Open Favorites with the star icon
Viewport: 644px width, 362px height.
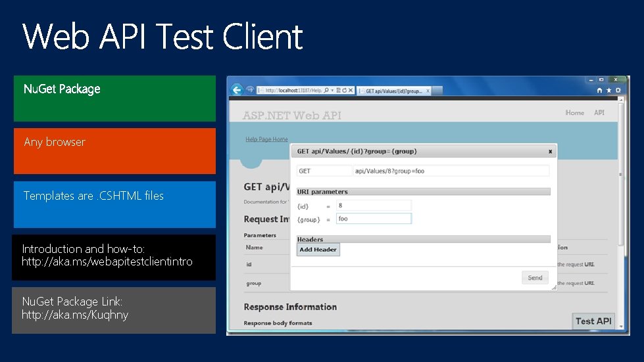click(608, 90)
